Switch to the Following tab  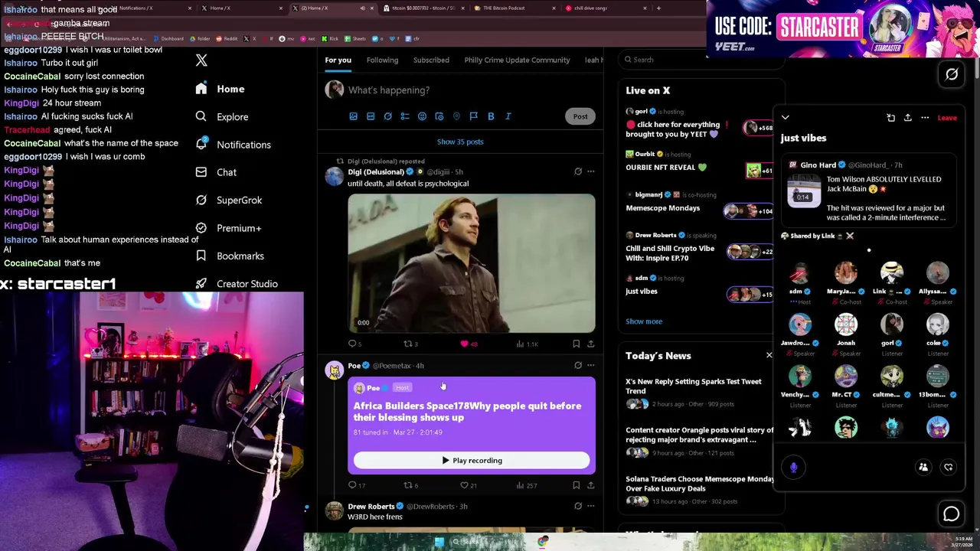click(x=382, y=60)
